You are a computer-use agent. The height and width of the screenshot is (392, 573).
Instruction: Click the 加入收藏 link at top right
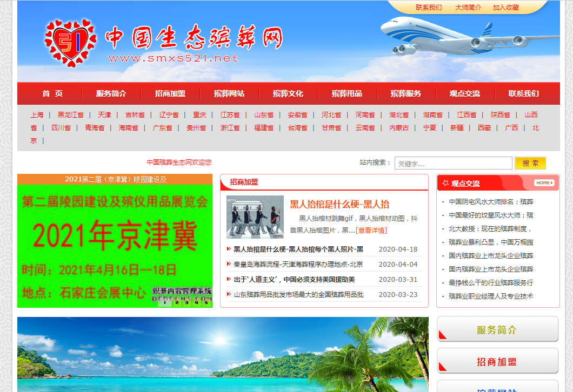click(505, 8)
